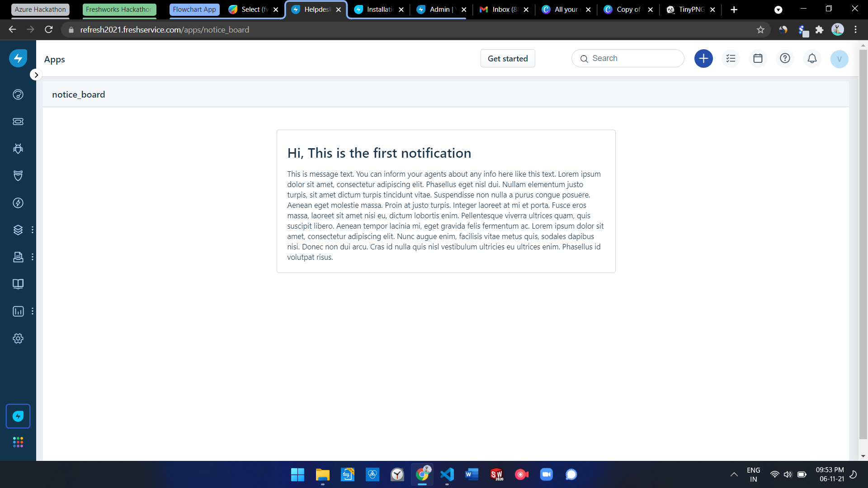Click the Get started button
This screenshot has width=868, height=488.
(507, 58)
